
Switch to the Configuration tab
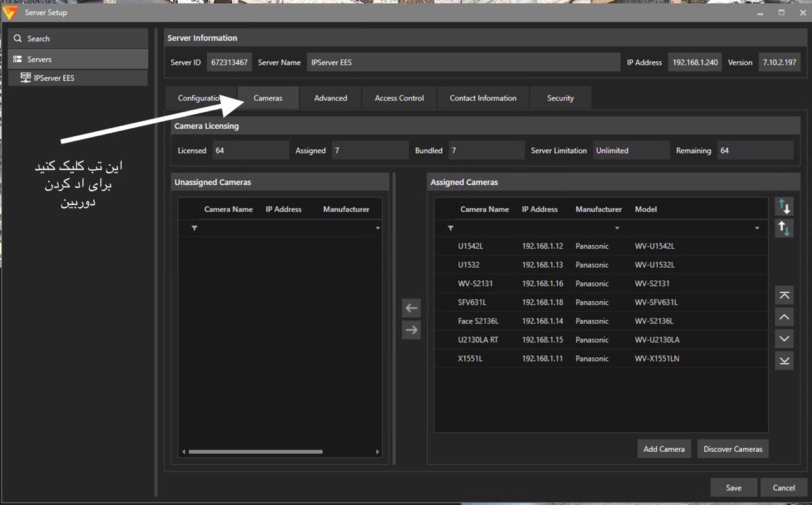coord(200,98)
